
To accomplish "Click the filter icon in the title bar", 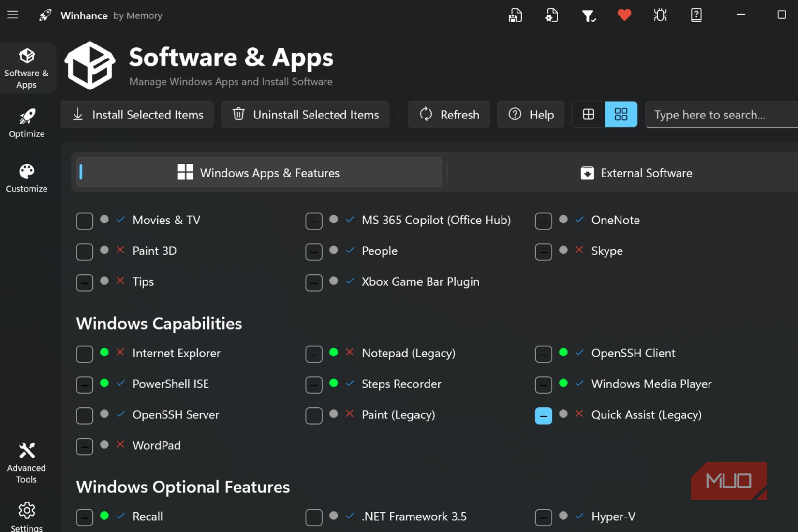I will click(x=589, y=15).
